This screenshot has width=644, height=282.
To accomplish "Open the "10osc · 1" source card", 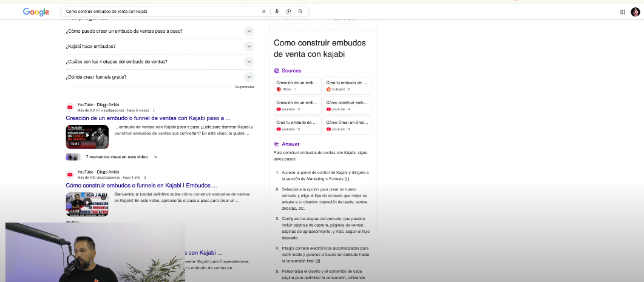I will [x=297, y=86].
